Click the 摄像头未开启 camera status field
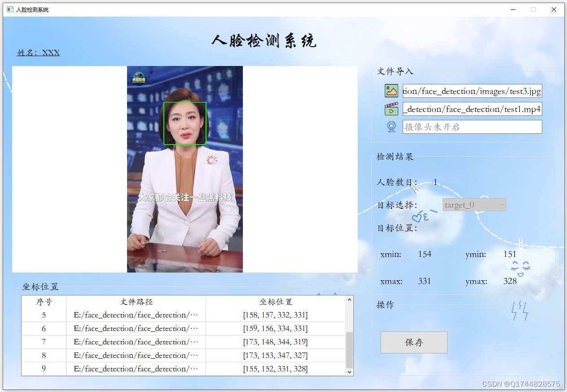This screenshot has height=392, width=567. click(x=472, y=127)
